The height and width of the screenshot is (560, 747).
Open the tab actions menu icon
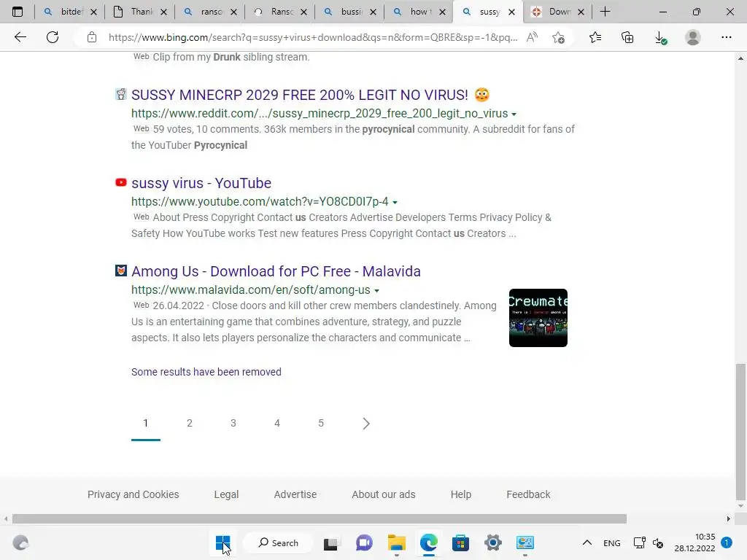[18, 12]
